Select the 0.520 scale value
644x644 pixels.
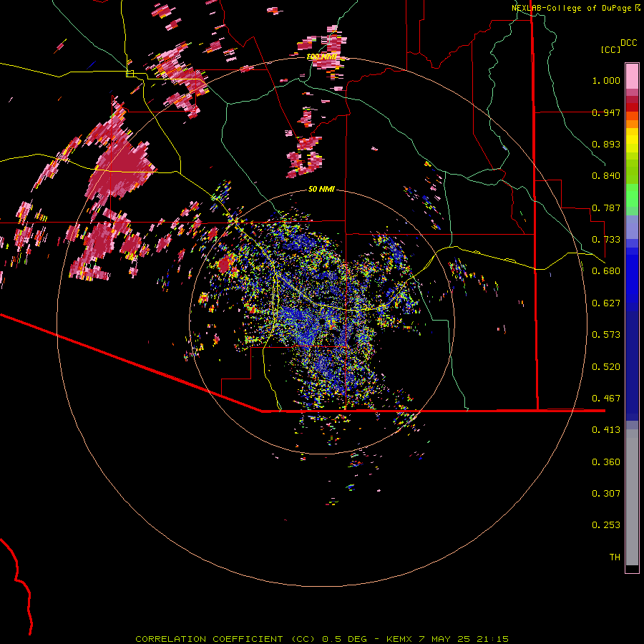(x=606, y=367)
